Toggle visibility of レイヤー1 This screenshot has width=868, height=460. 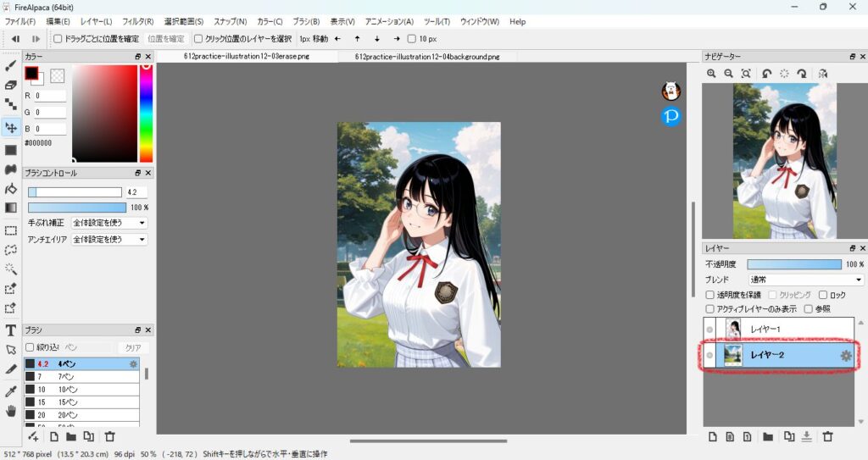tap(709, 329)
